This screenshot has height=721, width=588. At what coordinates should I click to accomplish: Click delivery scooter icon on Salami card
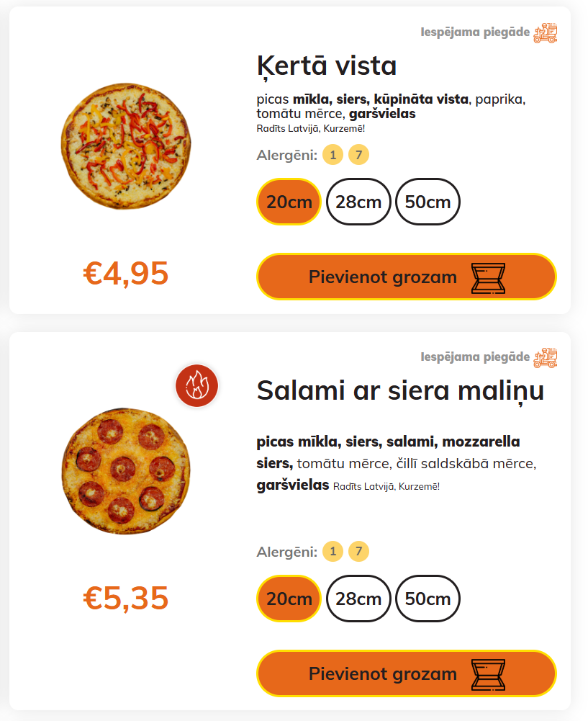(546, 358)
